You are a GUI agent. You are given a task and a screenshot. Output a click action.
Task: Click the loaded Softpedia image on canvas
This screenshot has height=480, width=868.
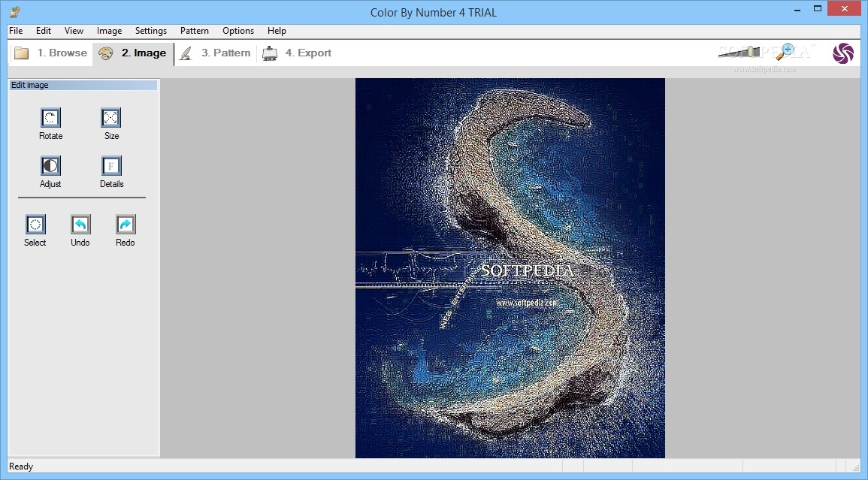510,268
